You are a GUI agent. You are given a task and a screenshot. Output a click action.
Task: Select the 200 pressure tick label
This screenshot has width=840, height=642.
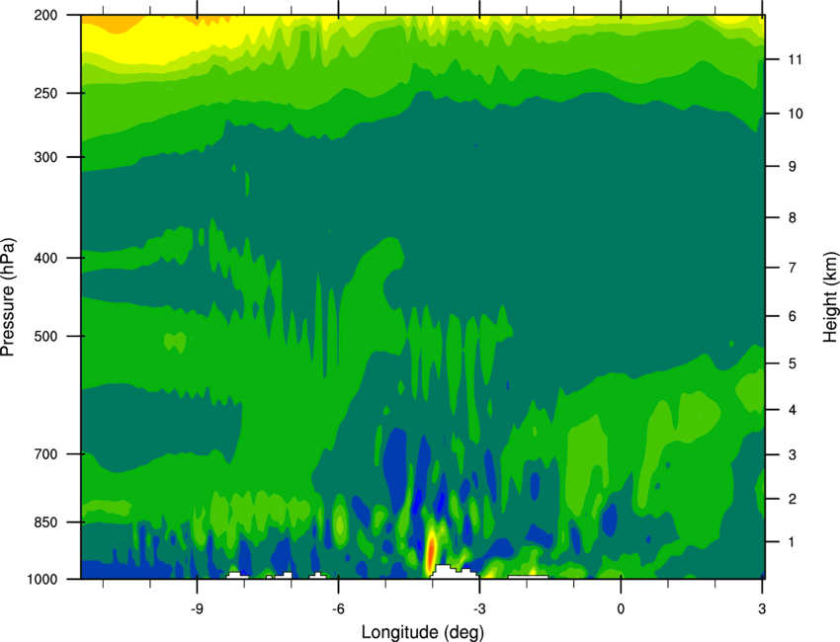click(45, 15)
